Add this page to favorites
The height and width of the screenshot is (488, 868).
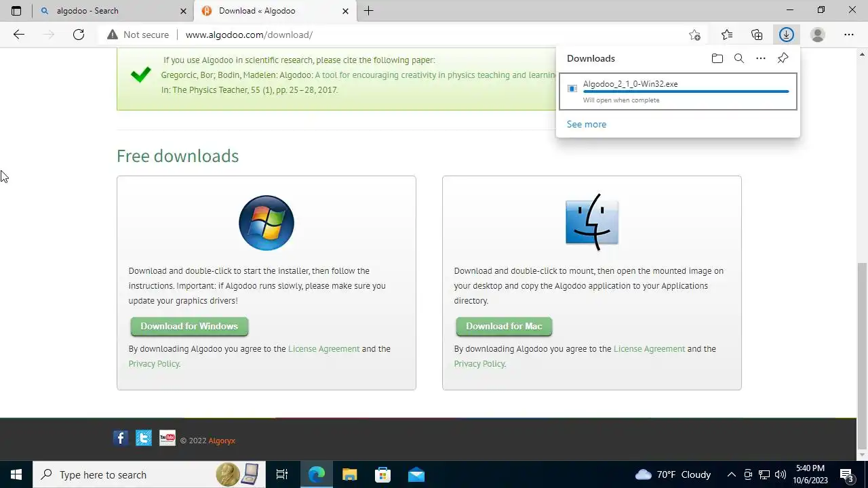694,35
